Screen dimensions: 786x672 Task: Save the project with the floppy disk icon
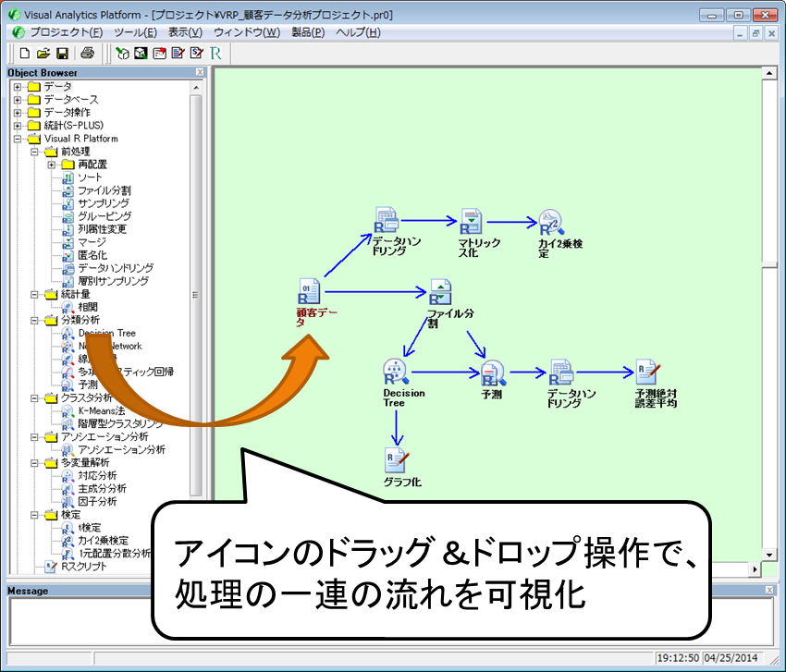point(62,53)
